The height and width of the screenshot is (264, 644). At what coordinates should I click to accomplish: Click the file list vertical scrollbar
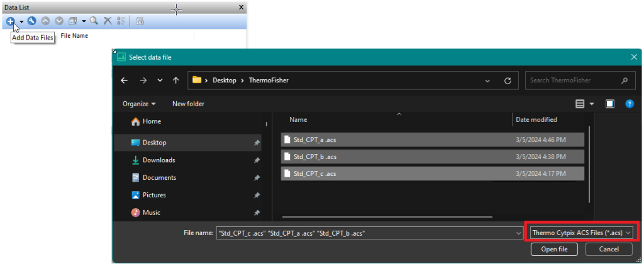pos(589,163)
